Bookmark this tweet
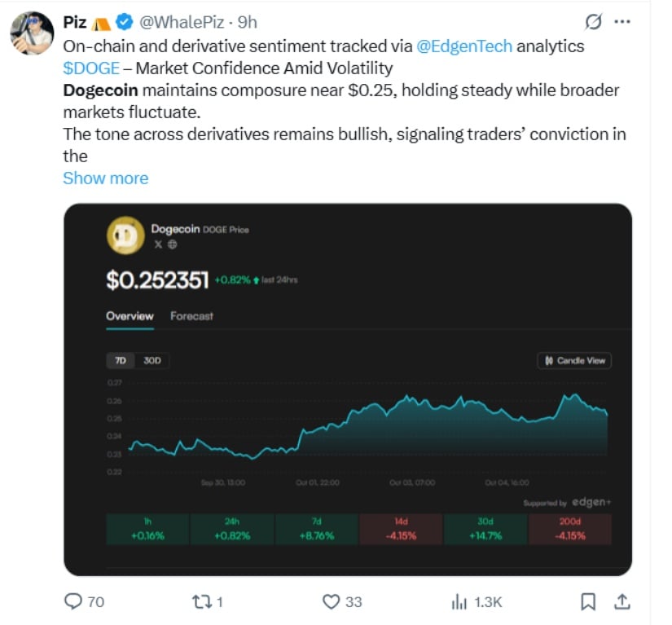The width and height of the screenshot is (672, 625). click(587, 601)
